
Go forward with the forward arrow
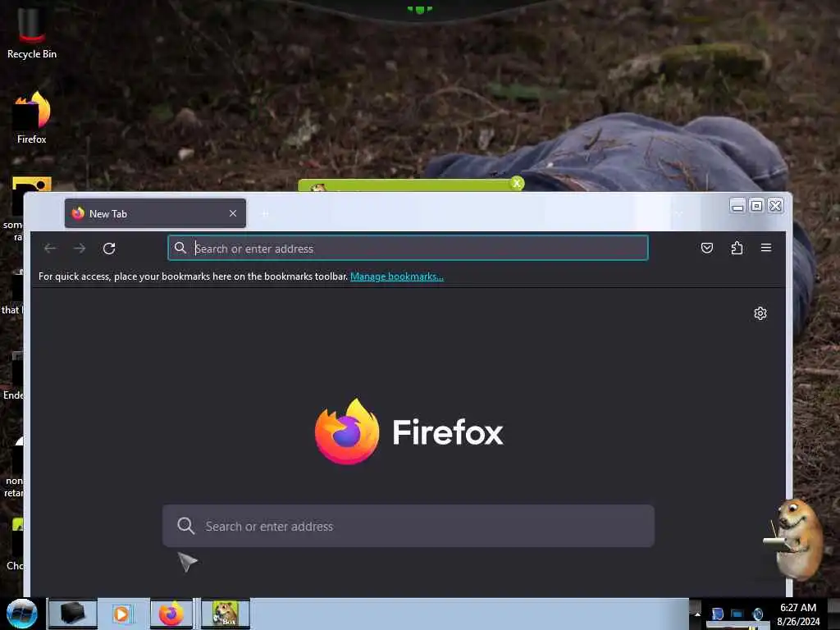[x=80, y=248]
